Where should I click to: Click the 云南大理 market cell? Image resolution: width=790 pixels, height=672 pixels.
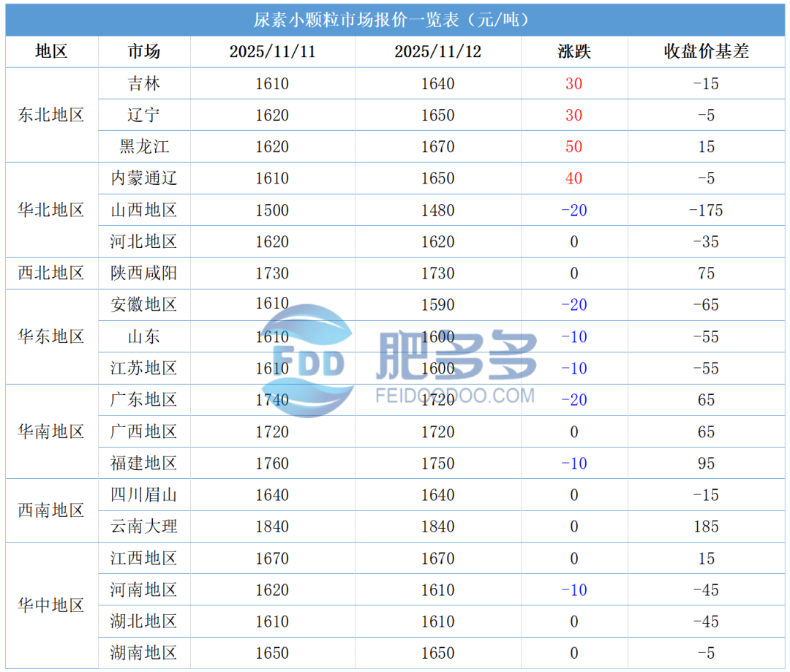pyautogui.click(x=144, y=526)
